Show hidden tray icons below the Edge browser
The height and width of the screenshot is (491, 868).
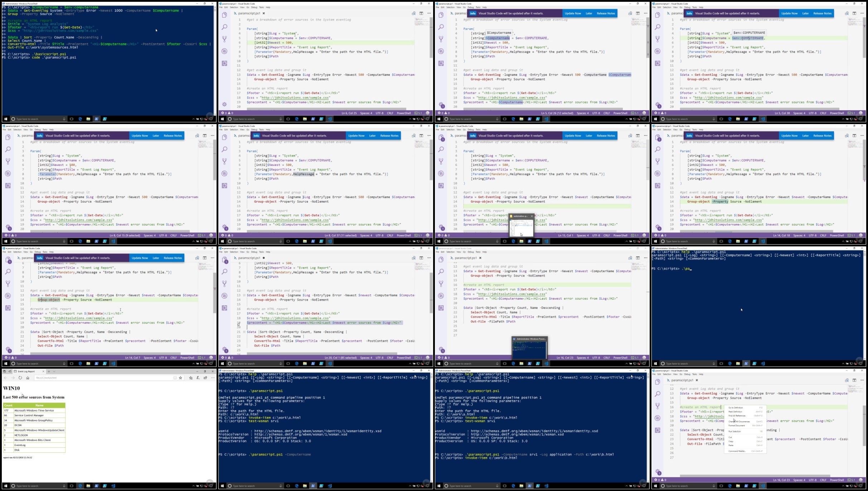click(194, 486)
